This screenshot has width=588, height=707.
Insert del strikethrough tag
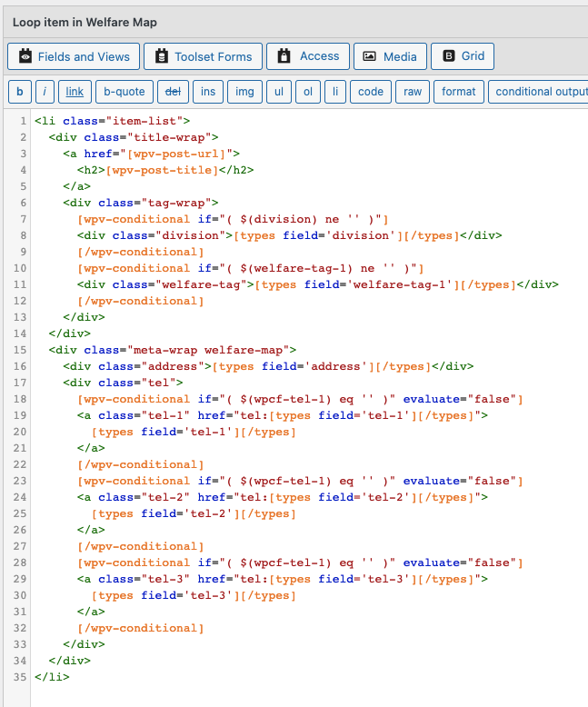click(x=174, y=92)
